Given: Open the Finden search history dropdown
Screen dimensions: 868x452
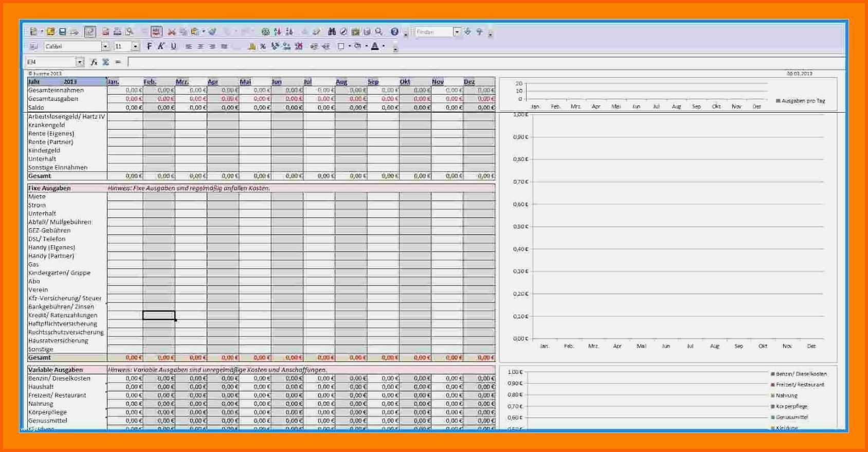Looking at the screenshot, I should click(x=456, y=32).
